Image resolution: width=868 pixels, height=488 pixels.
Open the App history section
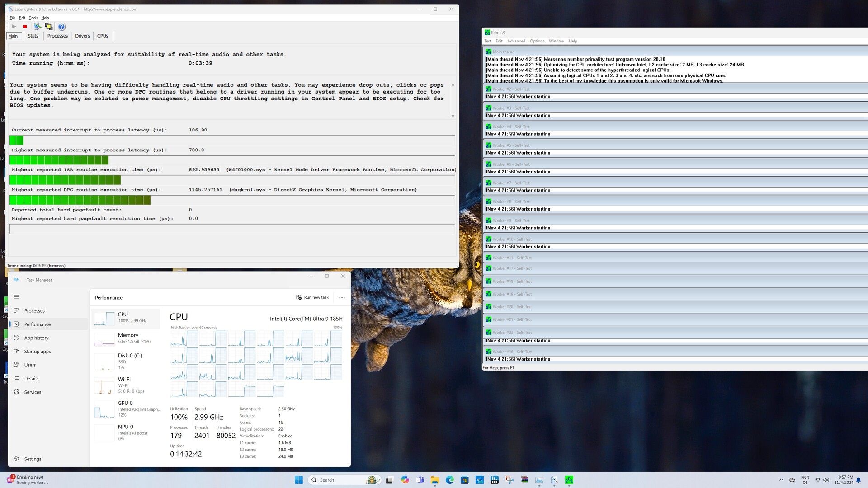pyautogui.click(x=36, y=338)
